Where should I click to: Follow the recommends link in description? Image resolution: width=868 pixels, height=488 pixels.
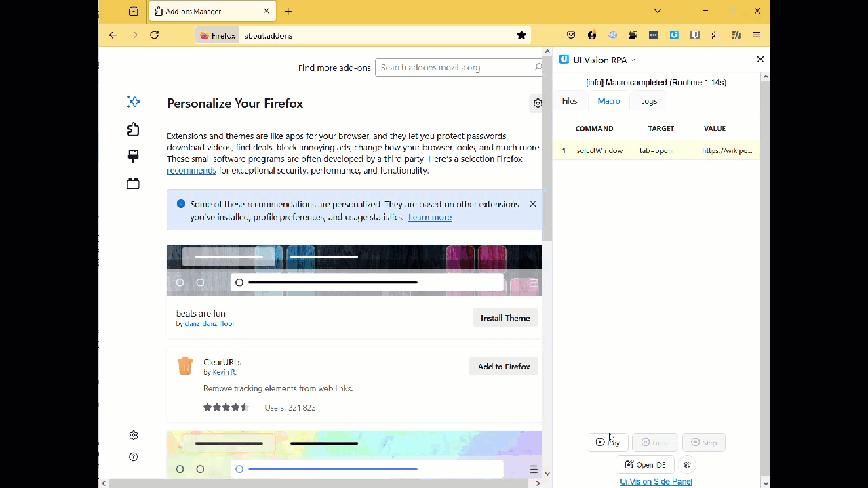pyautogui.click(x=191, y=170)
